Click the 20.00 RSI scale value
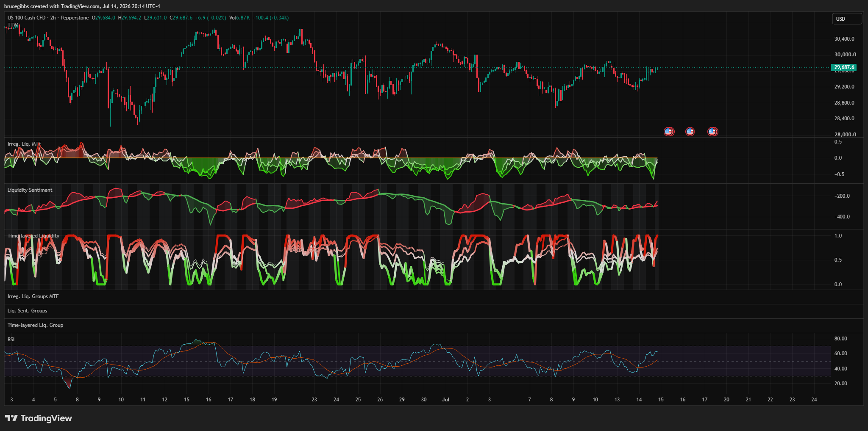 [840, 384]
